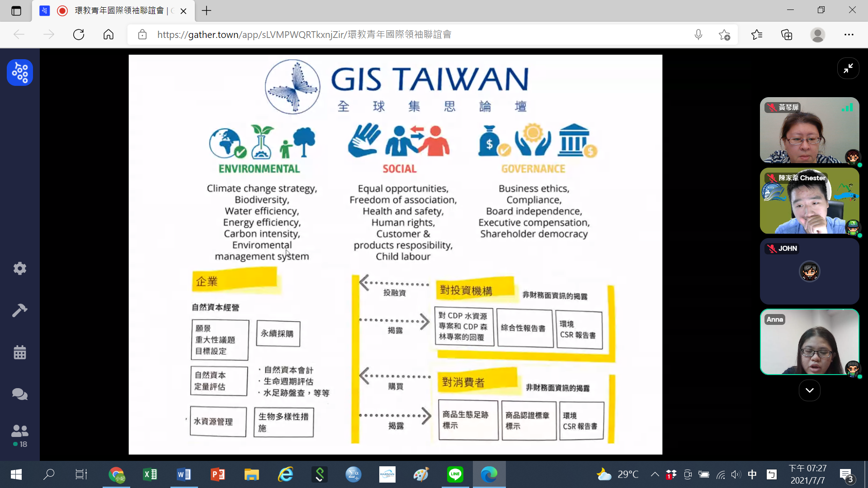Click the Gather logo in sidebar
This screenshot has width=868, height=488.
click(20, 72)
